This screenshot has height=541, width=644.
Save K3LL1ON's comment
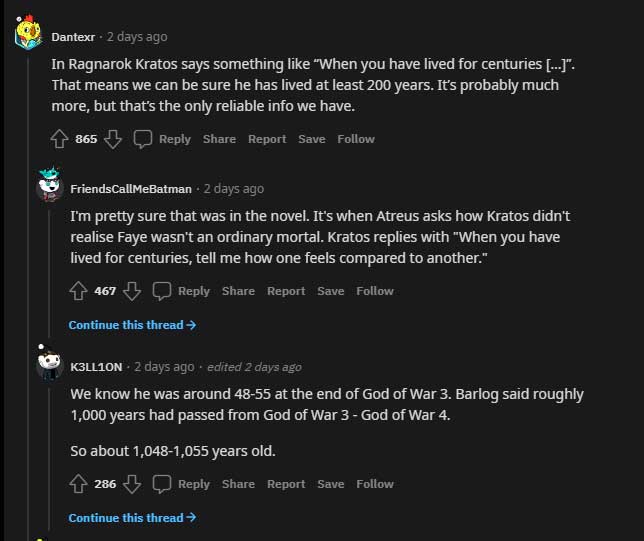point(331,484)
